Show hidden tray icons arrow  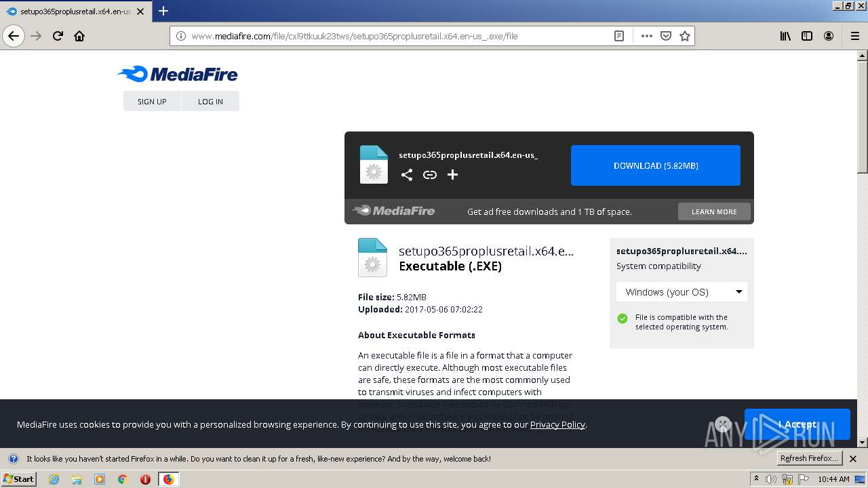[756, 479]
